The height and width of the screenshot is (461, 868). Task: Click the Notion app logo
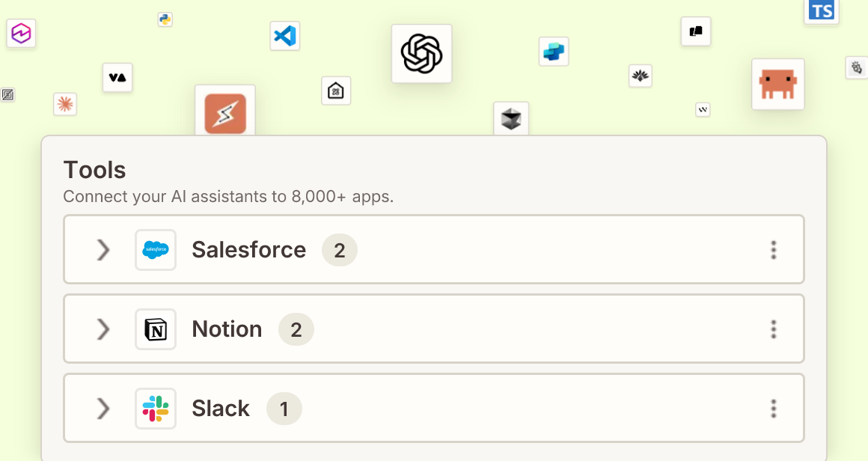(x=156, y=329)
